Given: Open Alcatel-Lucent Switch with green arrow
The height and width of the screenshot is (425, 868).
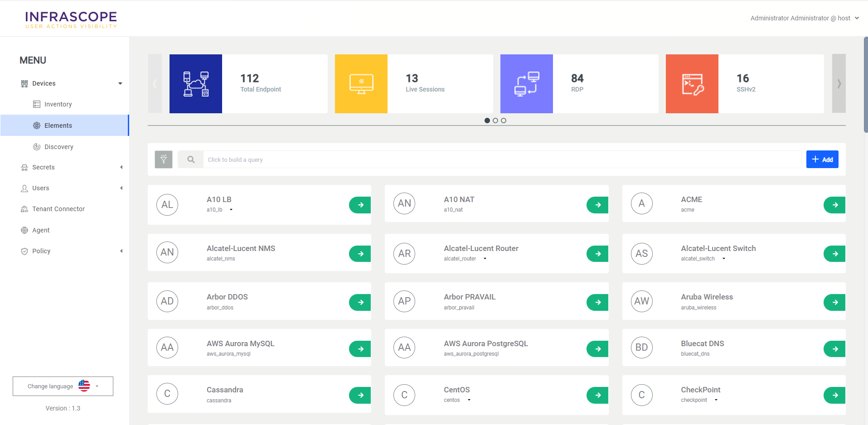Looking at the screenshot, I should 835,254.
